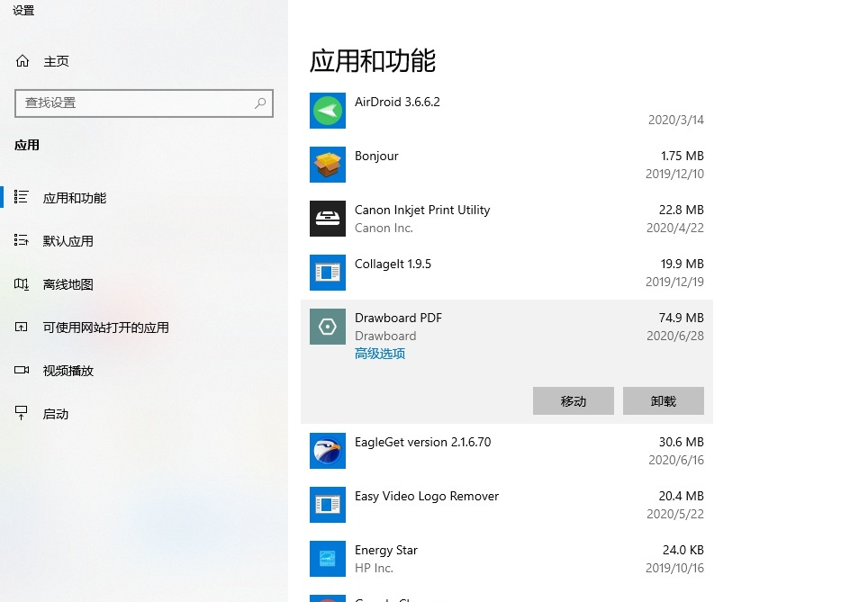This screenshot has height=602, width=868.
Task: Click the Drawboard PDF hexagon icon
Action: [328, 327]
